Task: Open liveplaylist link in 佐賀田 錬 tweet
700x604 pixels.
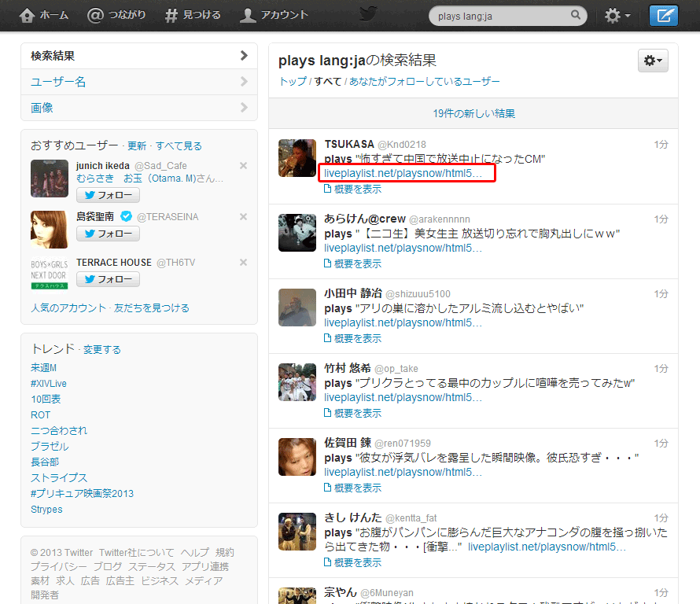Action: [x=403, y=472]
